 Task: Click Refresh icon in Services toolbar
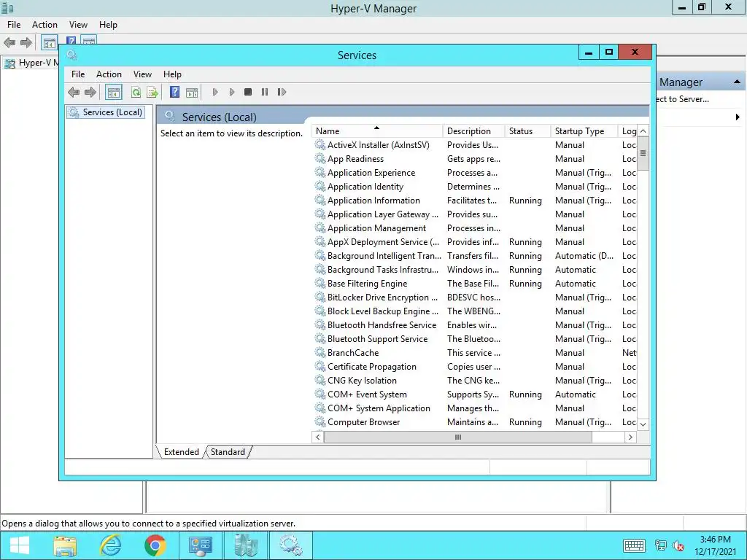136,93
